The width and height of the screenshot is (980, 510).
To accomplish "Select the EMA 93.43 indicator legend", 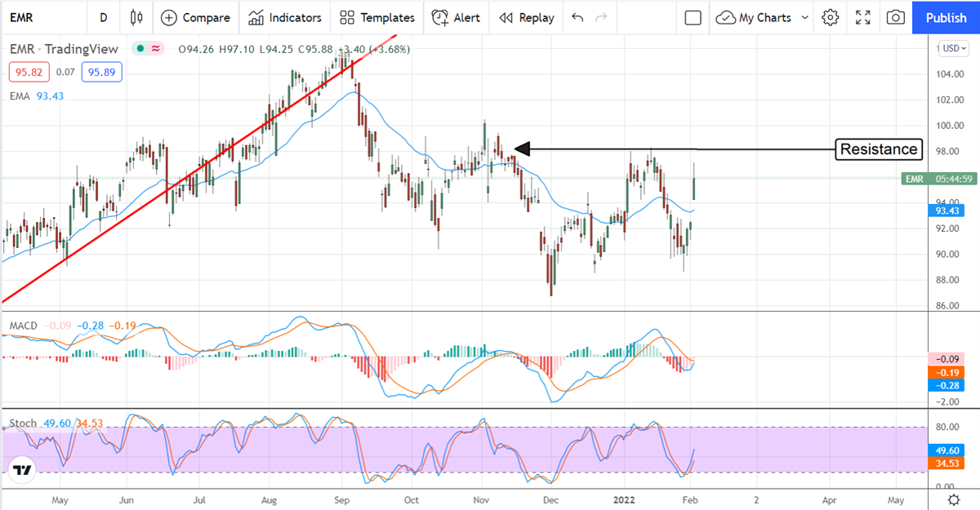I will tap(37, 95).
